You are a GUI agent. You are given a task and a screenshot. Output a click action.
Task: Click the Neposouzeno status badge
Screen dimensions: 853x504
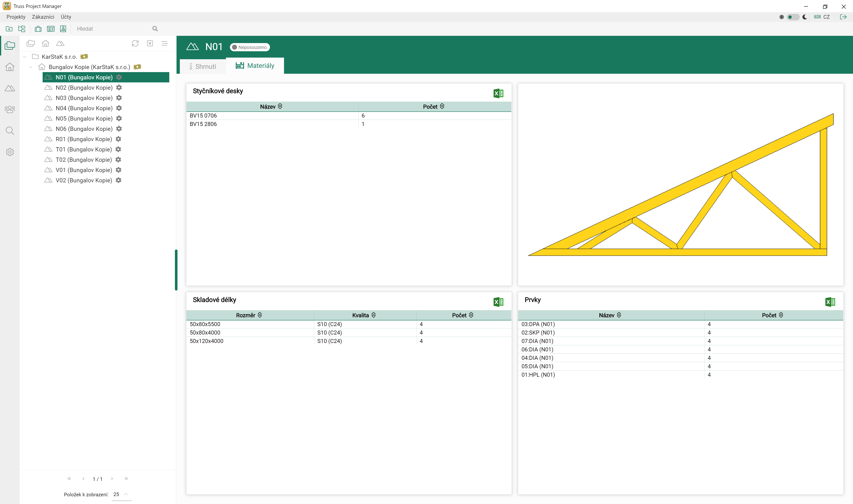click(x=250, y=47)
